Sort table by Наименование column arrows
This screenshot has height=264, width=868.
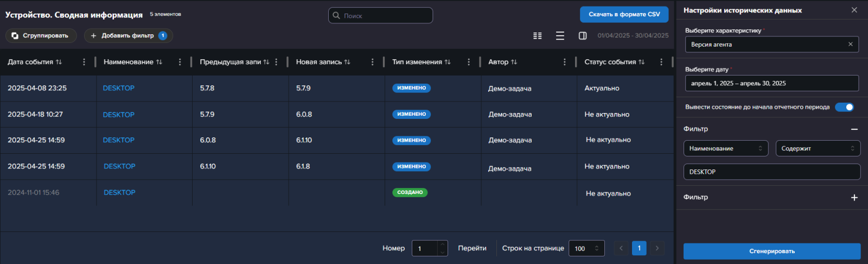pos(159,62)
